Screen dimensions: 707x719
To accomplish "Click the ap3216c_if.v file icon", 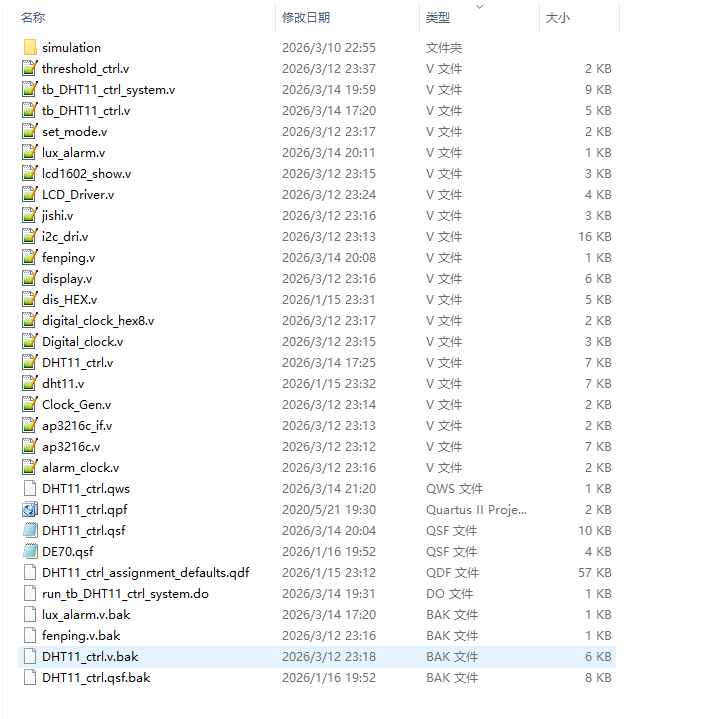I will (30, 426).
